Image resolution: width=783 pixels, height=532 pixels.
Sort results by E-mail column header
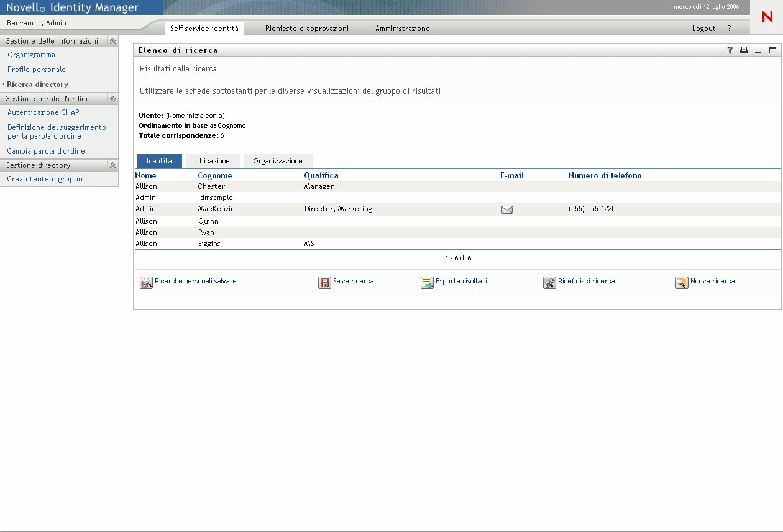click(x=512, y=176)
